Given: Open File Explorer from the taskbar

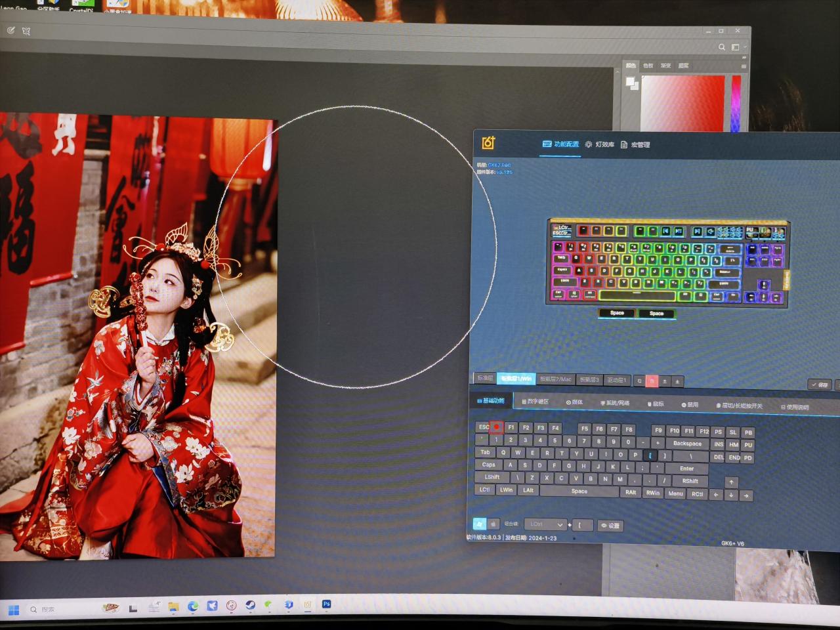Looking at the screenshot, I should point(173,607).
